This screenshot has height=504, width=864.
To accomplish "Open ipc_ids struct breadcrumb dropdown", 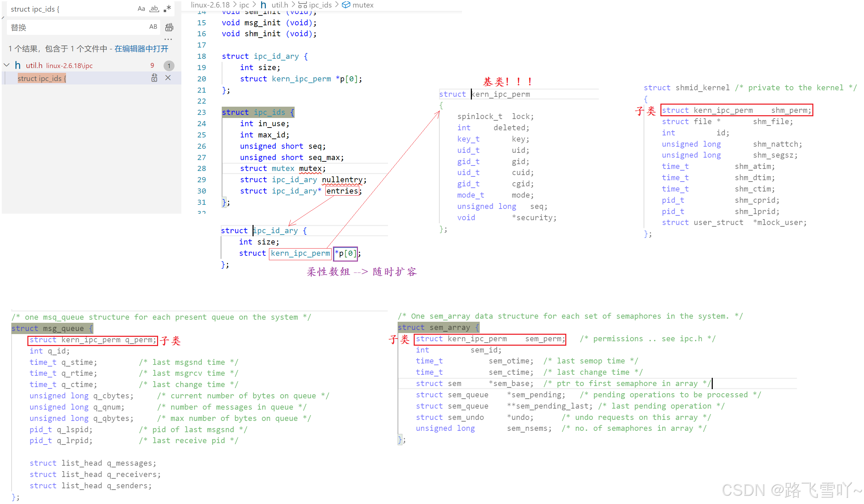I will click(x=320, y=5).
